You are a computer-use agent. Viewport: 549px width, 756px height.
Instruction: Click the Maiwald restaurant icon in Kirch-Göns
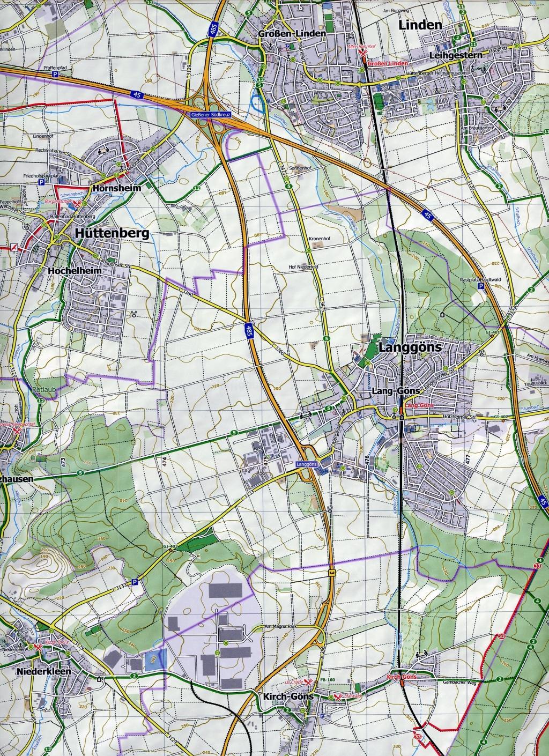point(338,697)
